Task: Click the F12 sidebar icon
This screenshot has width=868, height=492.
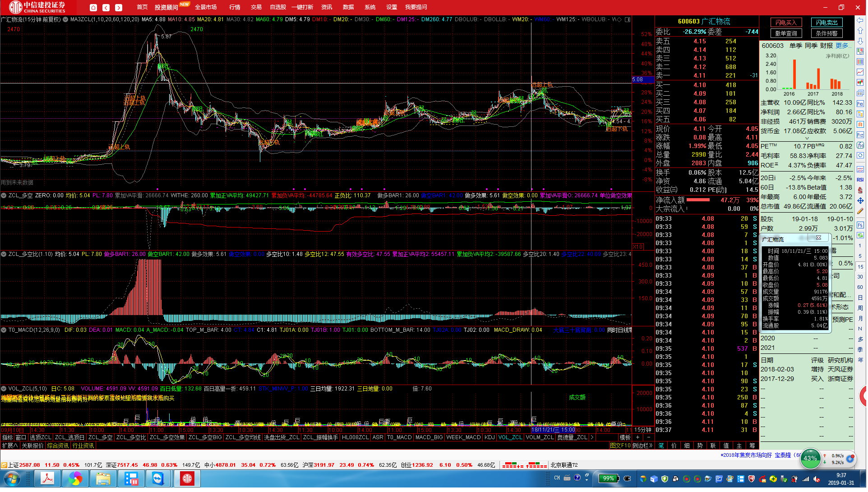Action: pyautogui.click(x=860, y=135)
